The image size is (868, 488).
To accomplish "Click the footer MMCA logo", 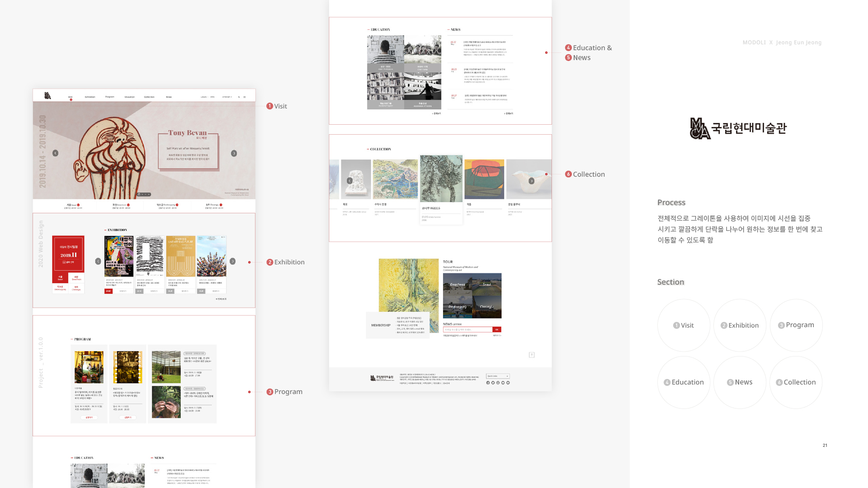I will (x=382, y=378).
